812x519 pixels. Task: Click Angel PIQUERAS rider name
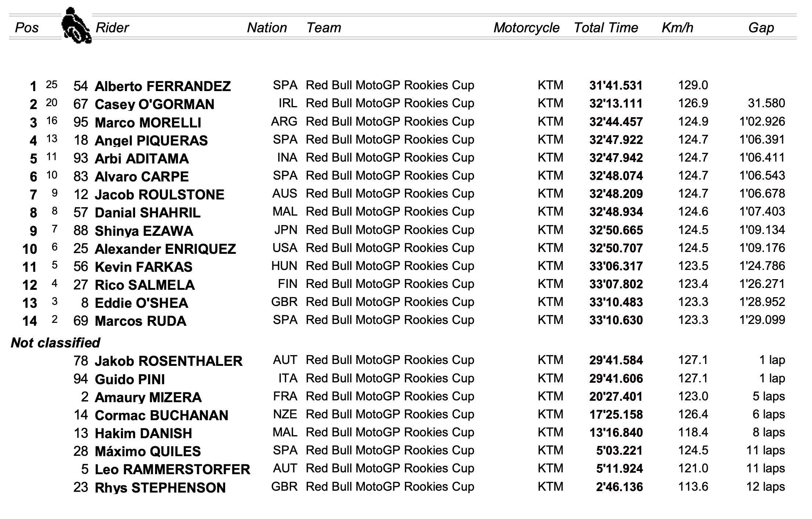[151, 141]
